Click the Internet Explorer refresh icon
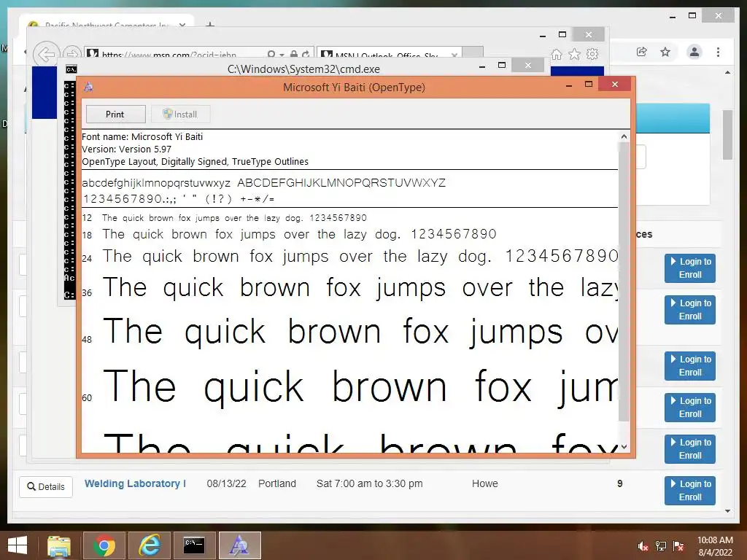747x560 pixels. click(x=306, y=55)
